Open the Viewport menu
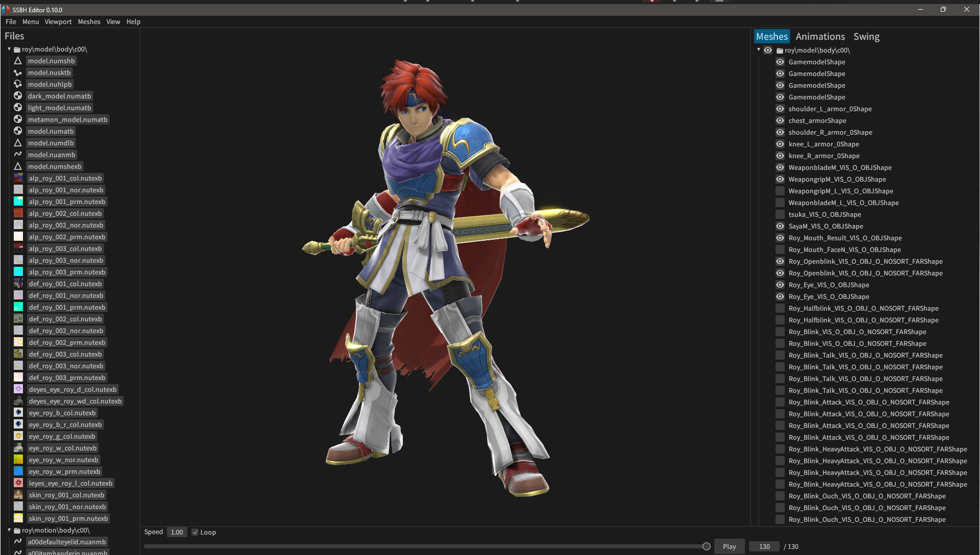This screenshot has height=555, width=980. coord(58,21)
